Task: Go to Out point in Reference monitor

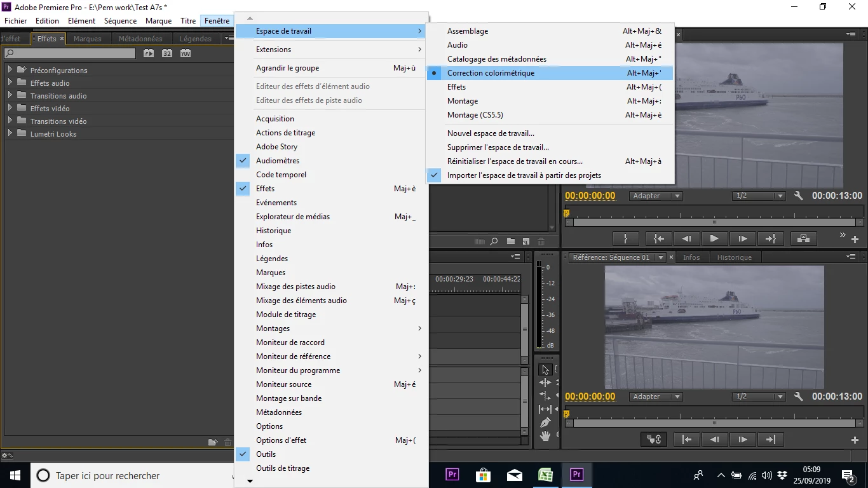Action: pos(771,439)
